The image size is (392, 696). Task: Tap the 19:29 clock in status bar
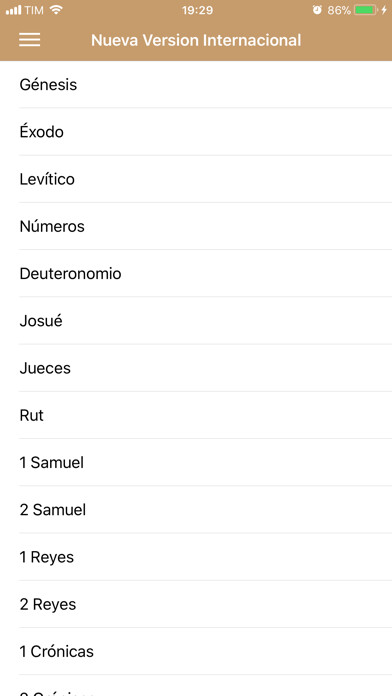point(197,10)
